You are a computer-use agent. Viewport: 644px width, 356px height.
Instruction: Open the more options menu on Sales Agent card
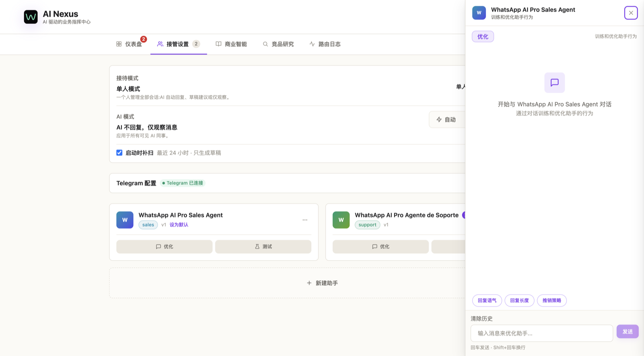(x=305, y=220)
